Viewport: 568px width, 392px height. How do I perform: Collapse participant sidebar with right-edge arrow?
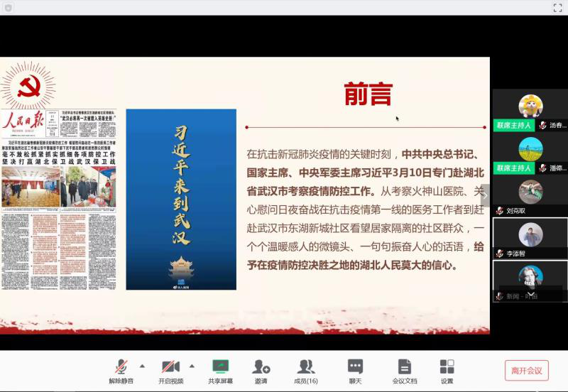tap(486, 195)
